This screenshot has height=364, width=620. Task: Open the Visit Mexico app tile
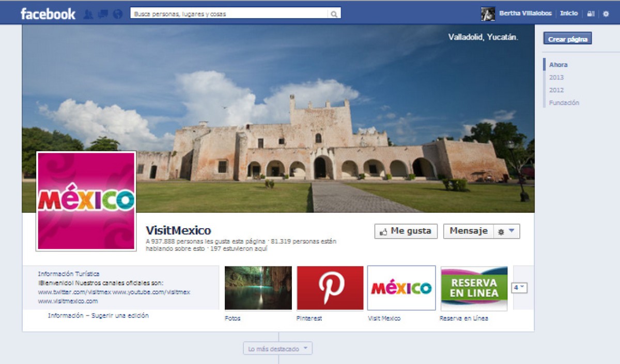tap(401, 288)
